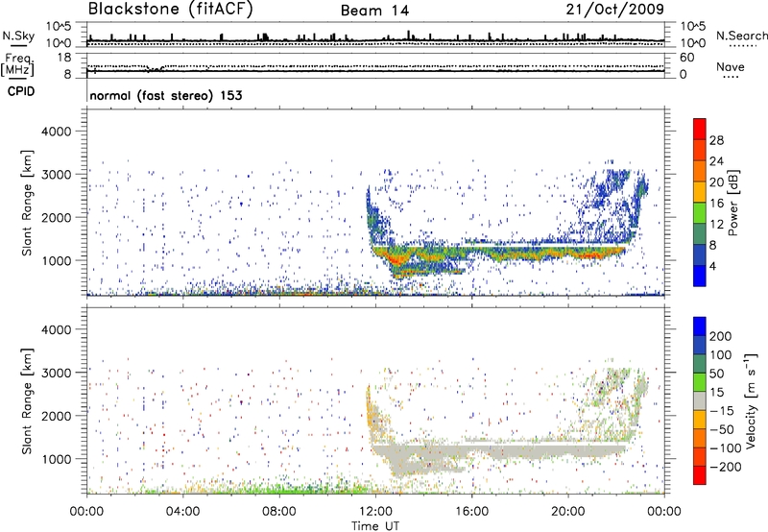The image size is (768, 532).
Task: Click the 'Time UT' axis title
Action: click(x=375, y=525)
